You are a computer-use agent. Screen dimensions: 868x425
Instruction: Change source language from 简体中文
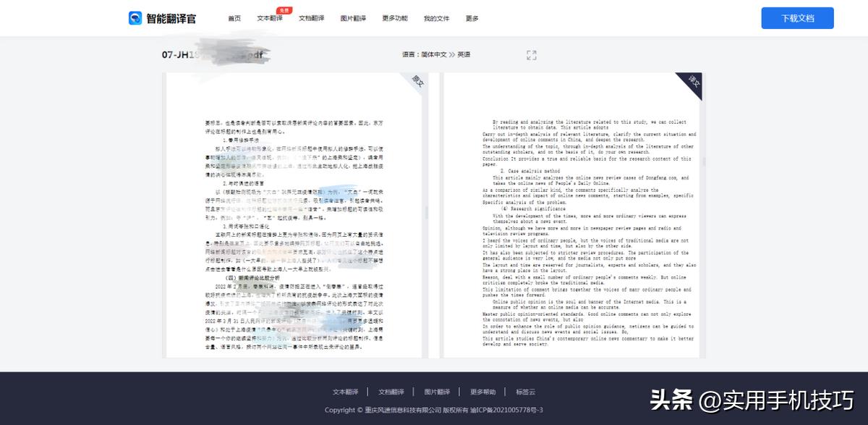click(435, 54)
